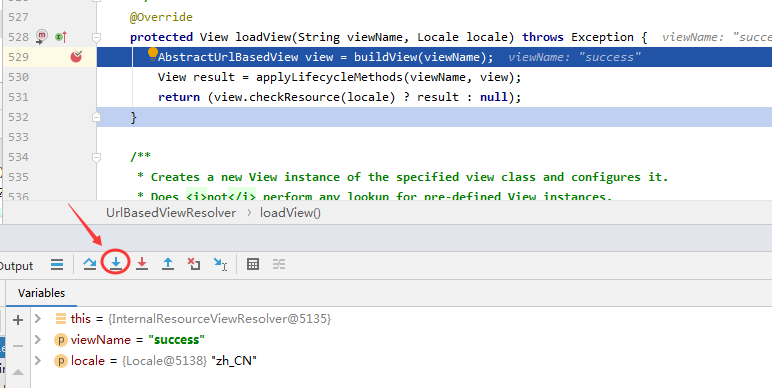This screenshot has width=772, height=388.
Task: Collapse the Javadoc comment fold at line 534
Action: point(96,157)
